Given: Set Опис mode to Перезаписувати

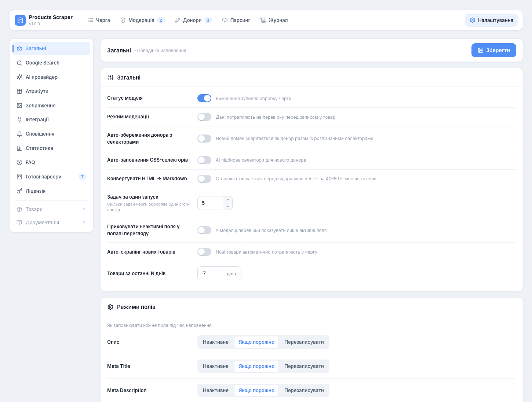Looking at the screenshot, I should click(x=304, y=342).
